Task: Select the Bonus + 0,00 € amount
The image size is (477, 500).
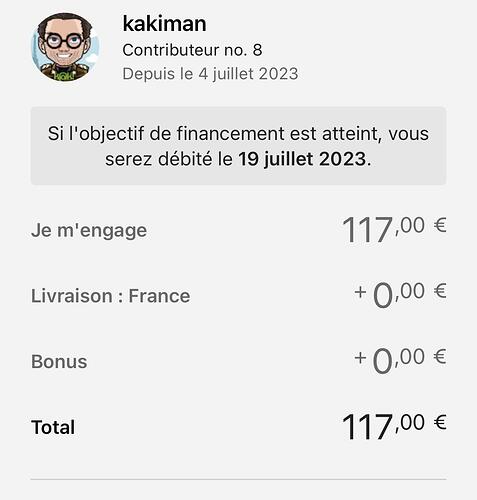Action: pyautogui.click(x=400, y=360)
